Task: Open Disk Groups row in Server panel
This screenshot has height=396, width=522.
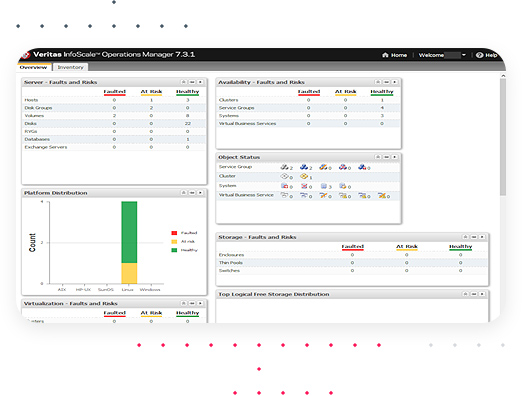Action: tap(114, 108)
